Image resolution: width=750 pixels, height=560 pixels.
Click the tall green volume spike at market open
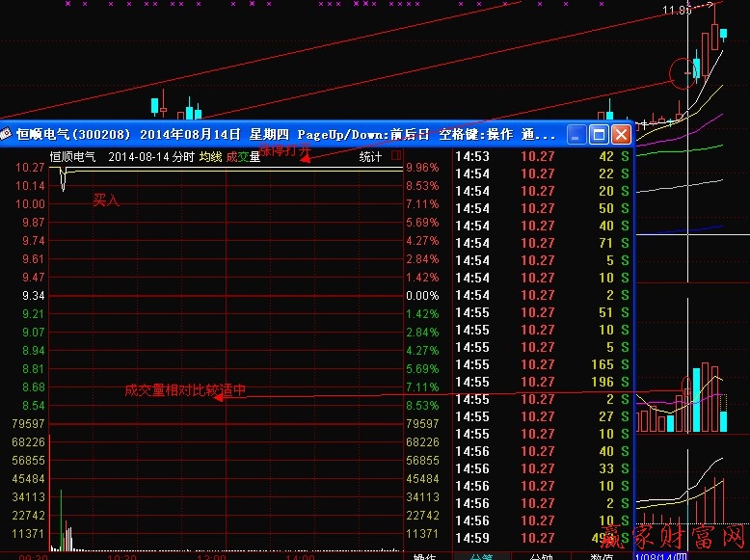click(x=61, y=520)
